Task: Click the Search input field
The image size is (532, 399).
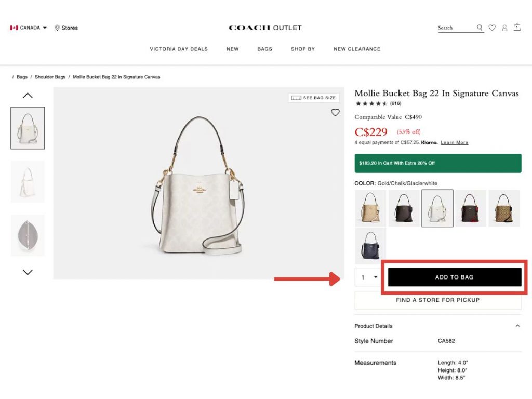Action: [456, 28]
